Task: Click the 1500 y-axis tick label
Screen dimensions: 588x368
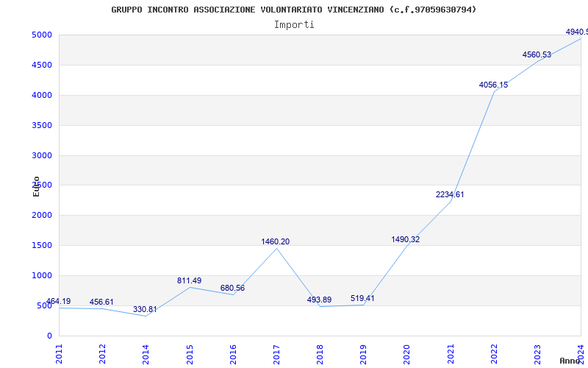Action: pyautogui.click(x=42, y=245)
